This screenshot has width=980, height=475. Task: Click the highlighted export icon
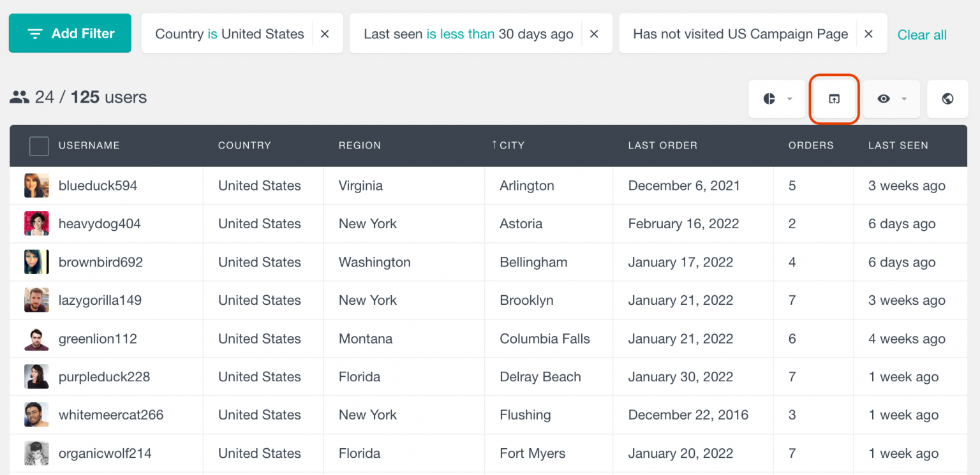(x=834, y=99)
